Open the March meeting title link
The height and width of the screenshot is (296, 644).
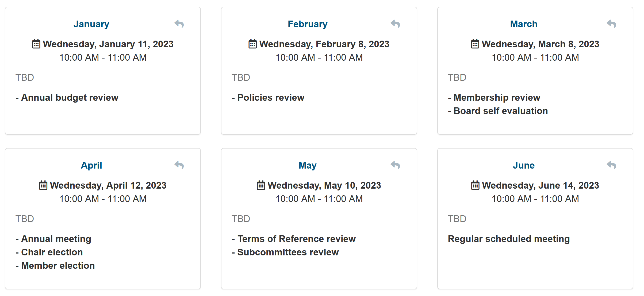[524, 24]
